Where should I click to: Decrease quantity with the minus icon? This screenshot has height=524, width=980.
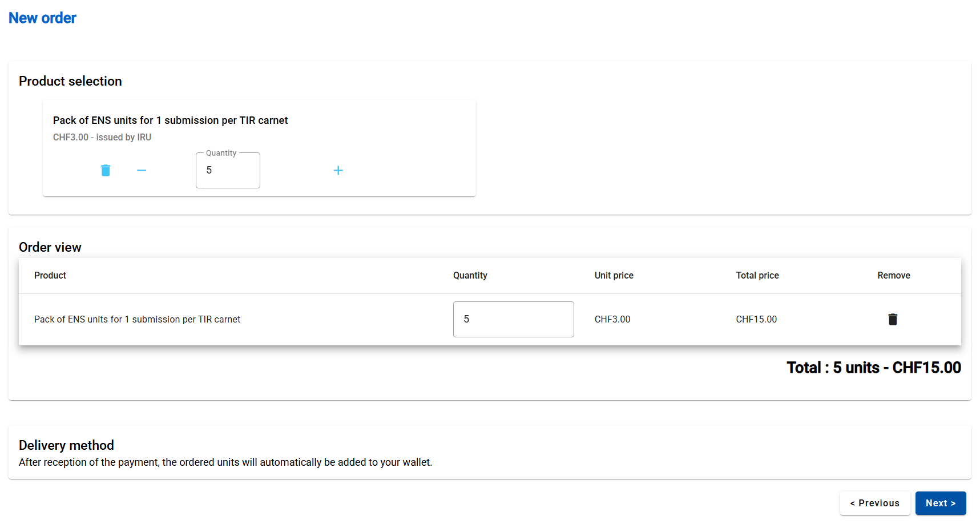[142, 171]
